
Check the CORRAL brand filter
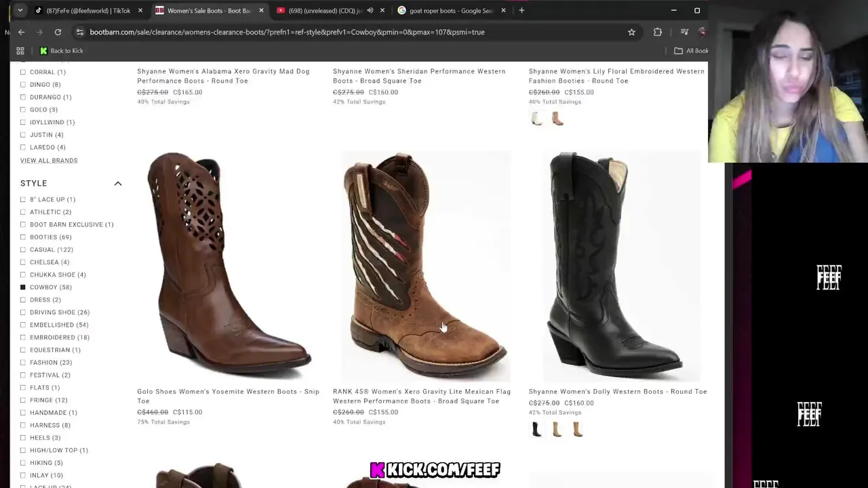coord(23,72)
